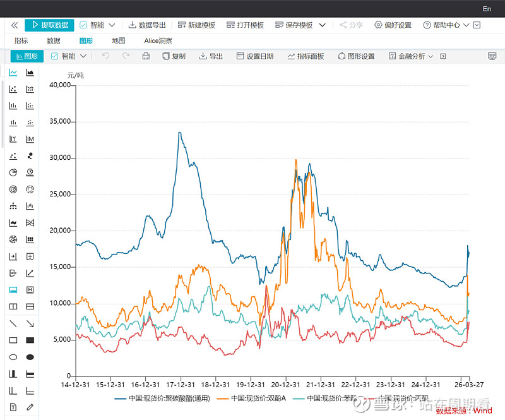Screen dimensions: 505x420
Task: Toggle the 智能 checkbox in chart toolbar
Action: [54, 56]
